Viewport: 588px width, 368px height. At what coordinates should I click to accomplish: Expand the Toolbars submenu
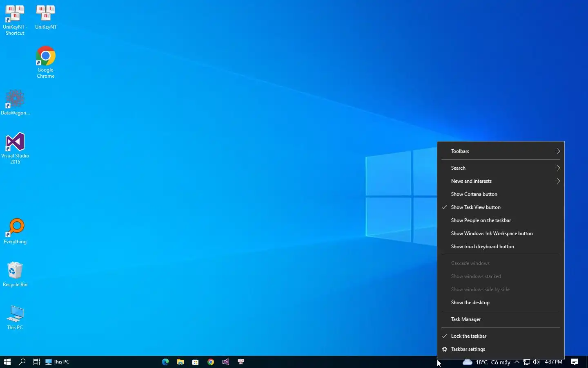pyautogui.click(x=501, y=151)
